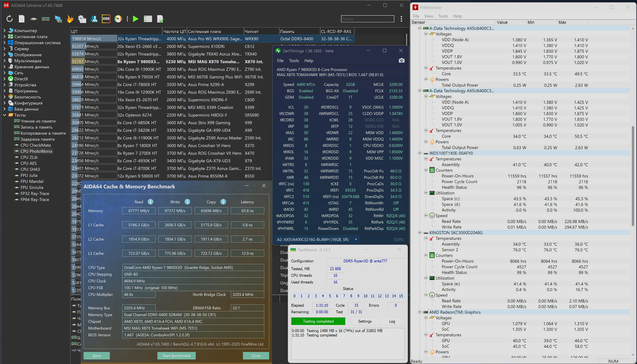This screenshot has height=364, width=637.
Task: Open the View menu in HWMonitor
Action: click(x=429, y=16)
